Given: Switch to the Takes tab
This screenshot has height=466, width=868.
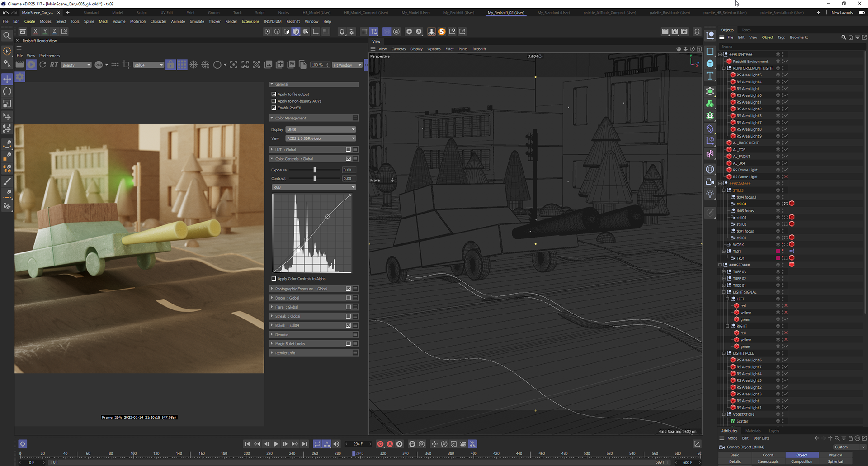Looking at the screenshot, I should (746, 30).
